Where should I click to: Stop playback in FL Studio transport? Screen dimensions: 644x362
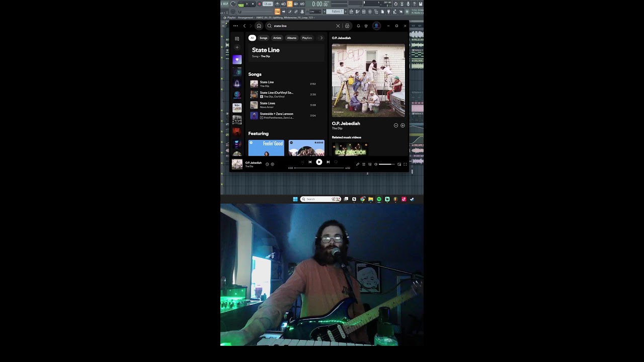pyautogui.click(x=253, y=4)
